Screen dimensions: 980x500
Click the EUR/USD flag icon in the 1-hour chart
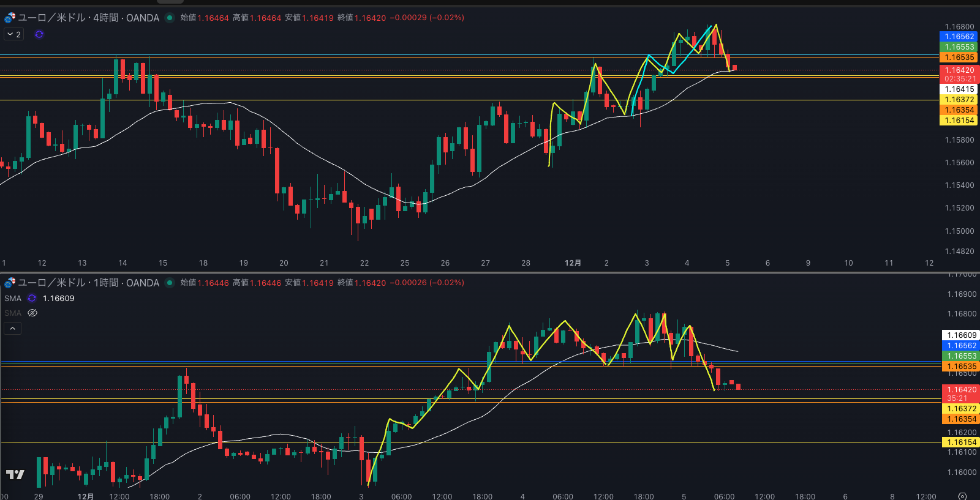[10, 283]
